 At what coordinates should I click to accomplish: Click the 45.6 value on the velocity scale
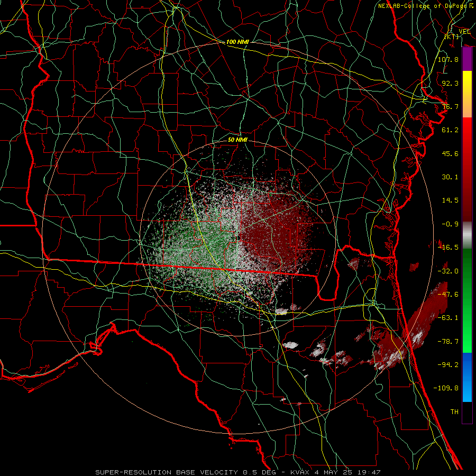tap(450, 153)
